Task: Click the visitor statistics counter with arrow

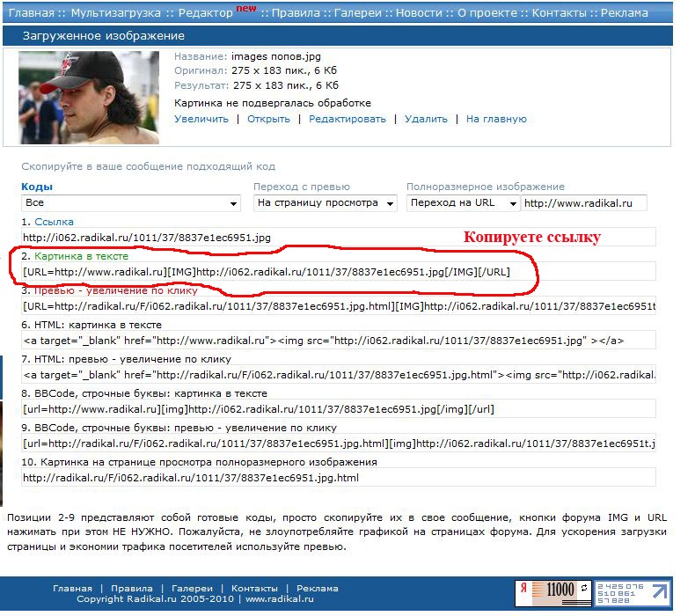Action: [632, 593]
